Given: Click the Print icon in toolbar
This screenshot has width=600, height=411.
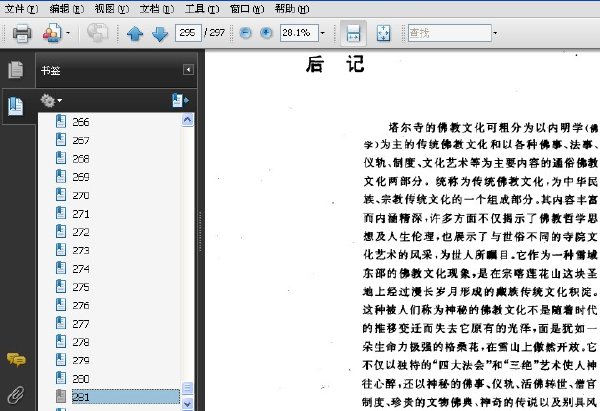Looking at the screenshot, I should tap(22, 33).
